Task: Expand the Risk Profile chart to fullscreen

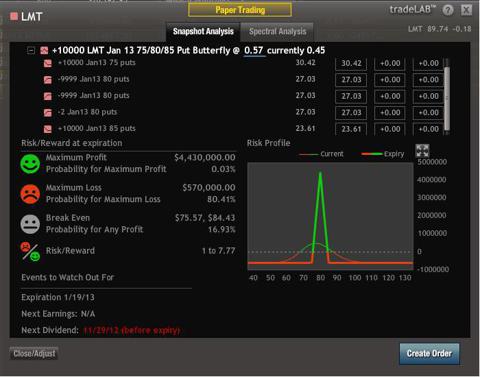Action: pos(422,151)
